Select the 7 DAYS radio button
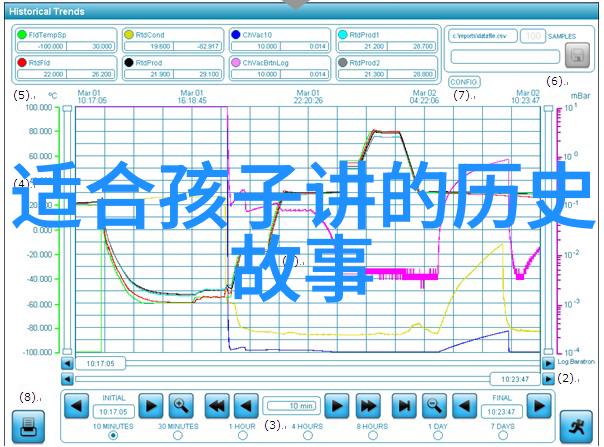This screenshot has height=447, width=604. pyautogui.click(x=503, y=435)
